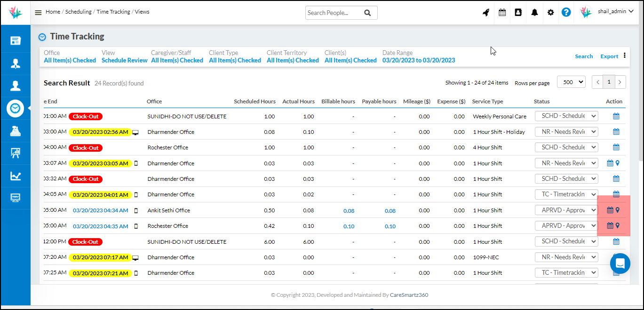Open the Rows per page dropdown

(571, 82)
